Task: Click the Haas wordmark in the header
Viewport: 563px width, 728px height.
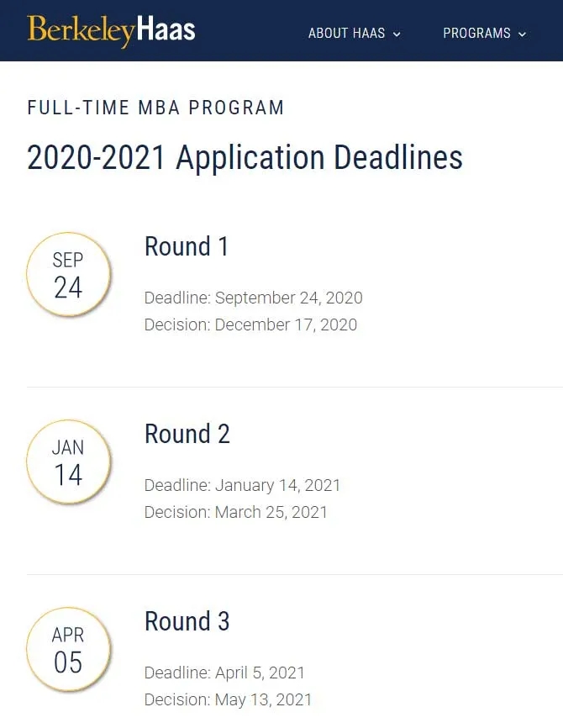Action: [x=166, y=29]
